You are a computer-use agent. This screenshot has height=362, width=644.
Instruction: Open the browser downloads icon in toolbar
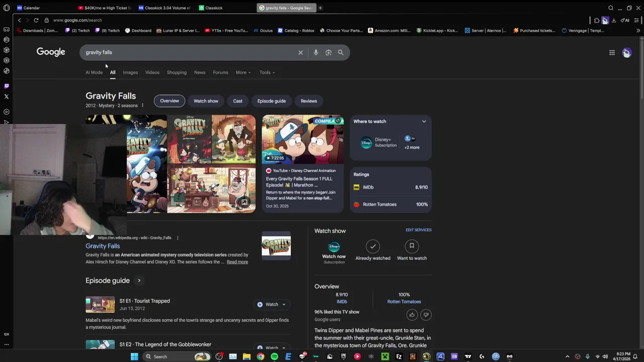coord(614,20)
